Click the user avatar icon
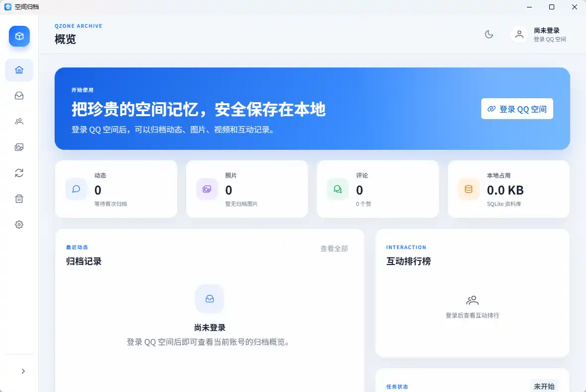Screen dimensions: 586x392 519,34
